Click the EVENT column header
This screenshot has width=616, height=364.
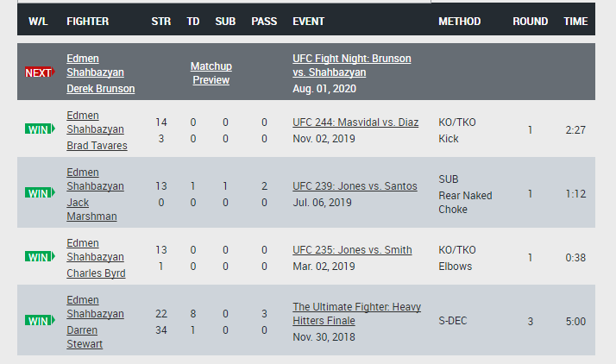(308, 22)
